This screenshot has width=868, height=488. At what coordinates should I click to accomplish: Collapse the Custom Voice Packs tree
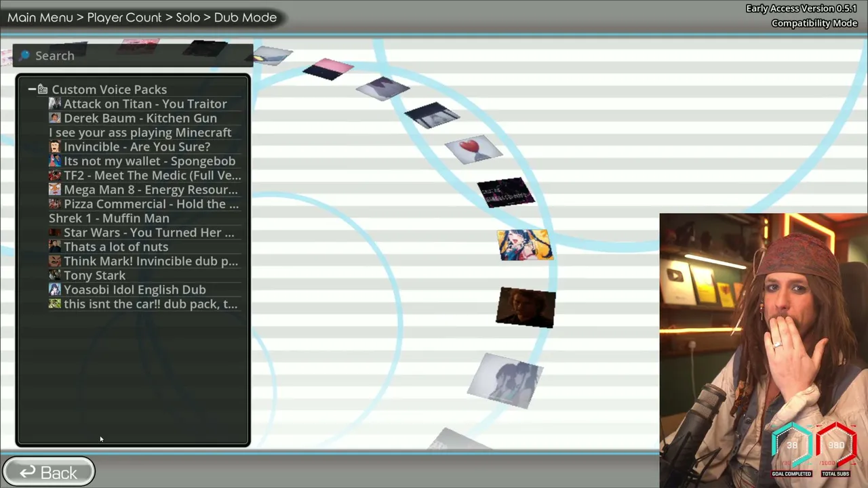32,89
